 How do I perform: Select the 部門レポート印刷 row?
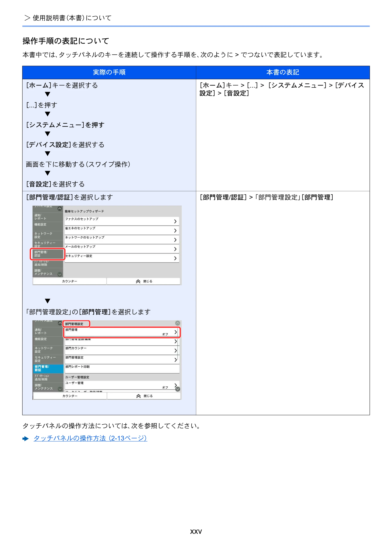click(x=122, y=369)
